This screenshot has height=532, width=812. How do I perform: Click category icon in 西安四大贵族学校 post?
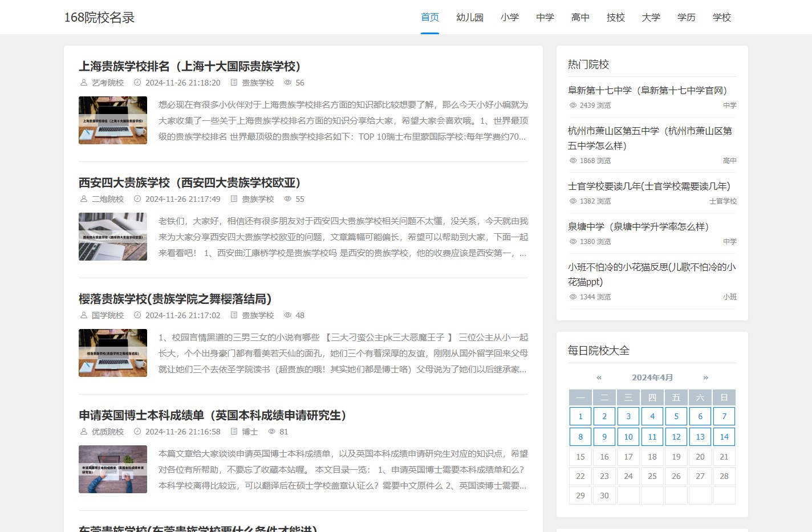[234, 199]
